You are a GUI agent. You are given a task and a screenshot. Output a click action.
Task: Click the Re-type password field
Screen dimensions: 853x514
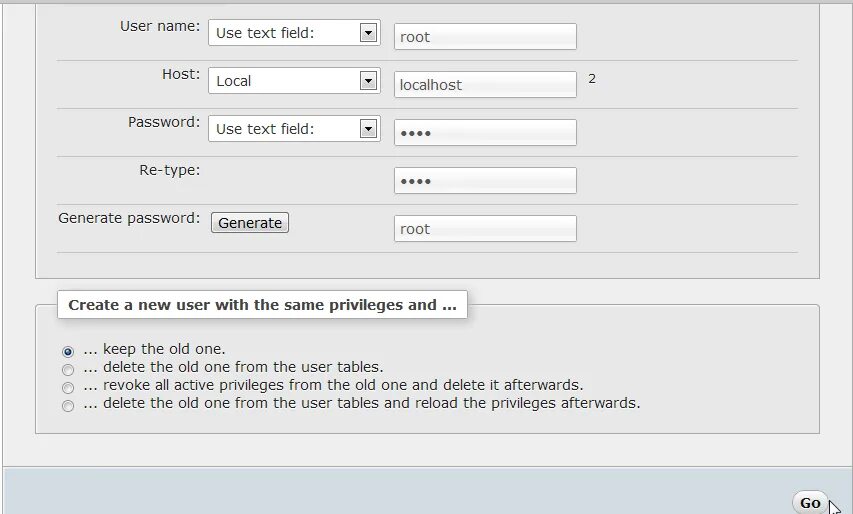485,181
